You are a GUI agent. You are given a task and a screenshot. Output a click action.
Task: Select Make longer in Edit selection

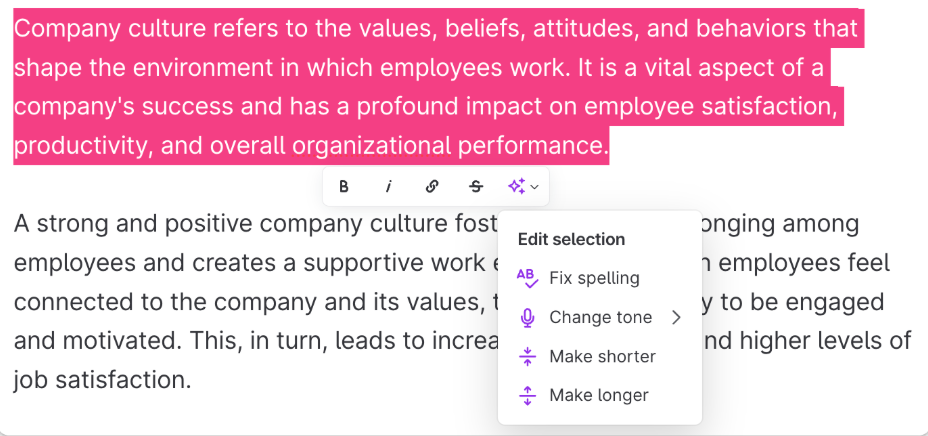(599, 395)
